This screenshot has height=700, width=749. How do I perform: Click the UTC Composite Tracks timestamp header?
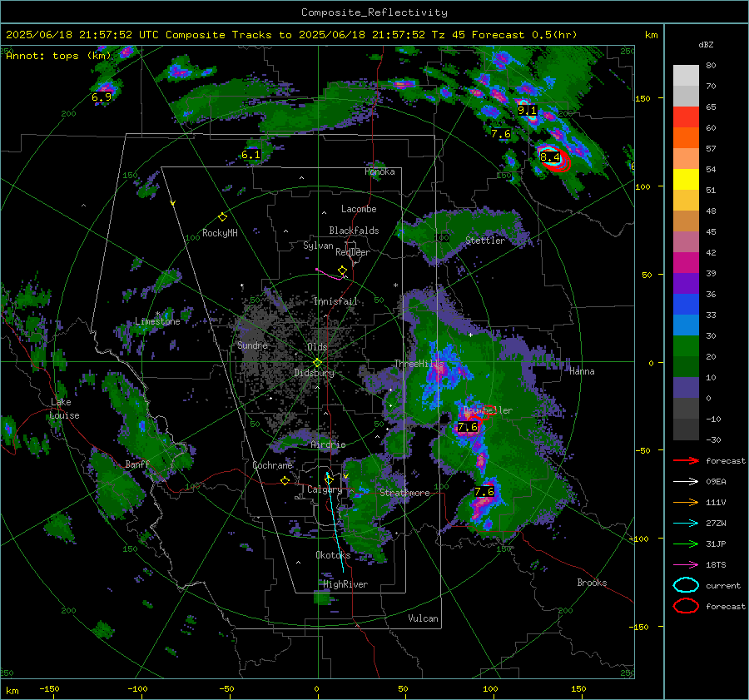click(x=291, y=35)
